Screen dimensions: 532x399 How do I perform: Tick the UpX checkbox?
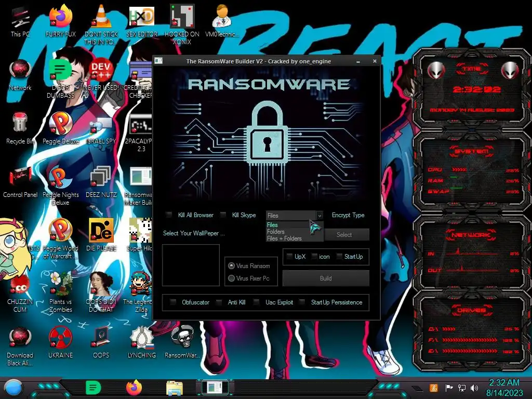tap(289, 257)
